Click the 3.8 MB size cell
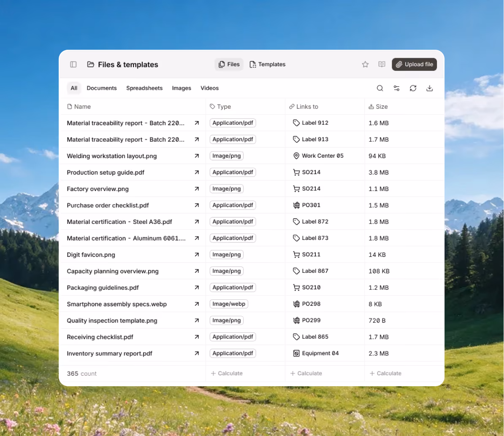 point(379,172)
